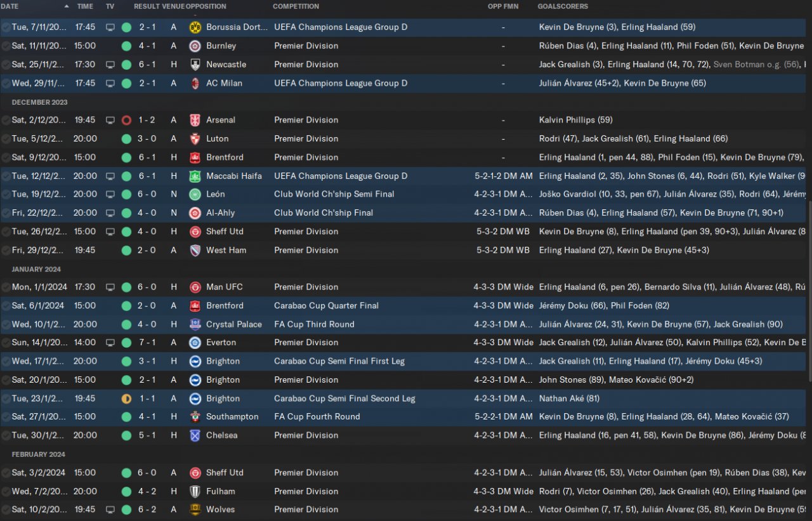The image size is (812, 521).
Task: Click the 5-3-2 DM WB formation on the West Ham row
Action: [x=503, y=250]
